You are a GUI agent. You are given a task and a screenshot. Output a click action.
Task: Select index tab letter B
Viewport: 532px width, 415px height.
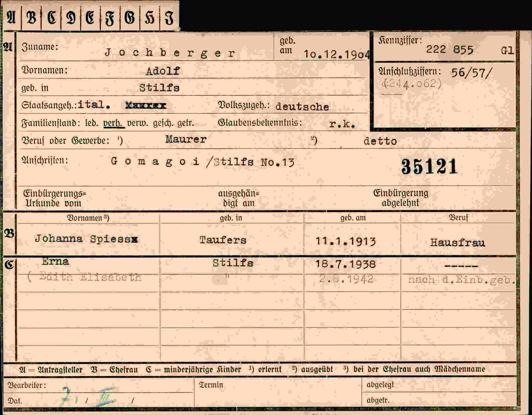[31, 18]
